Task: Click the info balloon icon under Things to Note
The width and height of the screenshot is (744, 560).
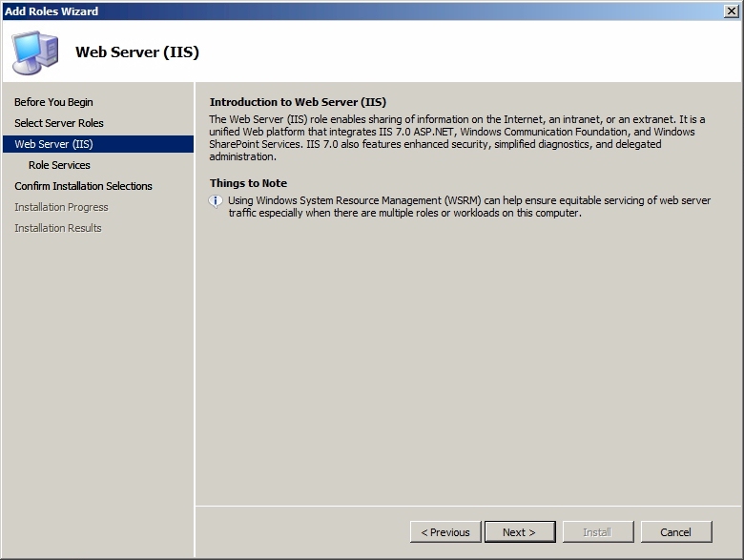Action: coord(216,201)
